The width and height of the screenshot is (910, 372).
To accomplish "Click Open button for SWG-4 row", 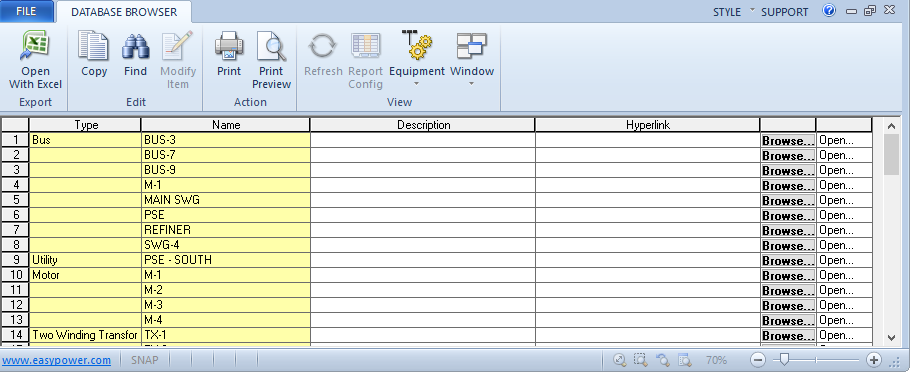I will pos(844,245).
